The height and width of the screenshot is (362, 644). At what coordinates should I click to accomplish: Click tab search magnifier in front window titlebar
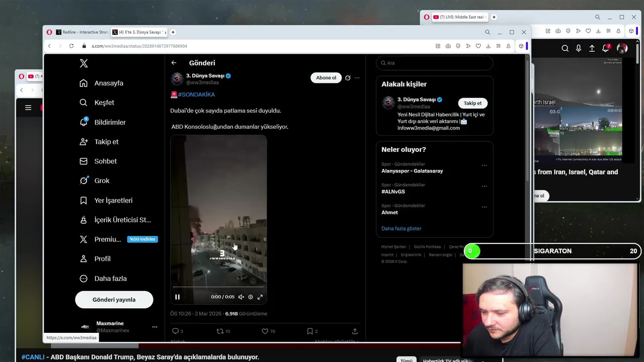click(487, 32)
